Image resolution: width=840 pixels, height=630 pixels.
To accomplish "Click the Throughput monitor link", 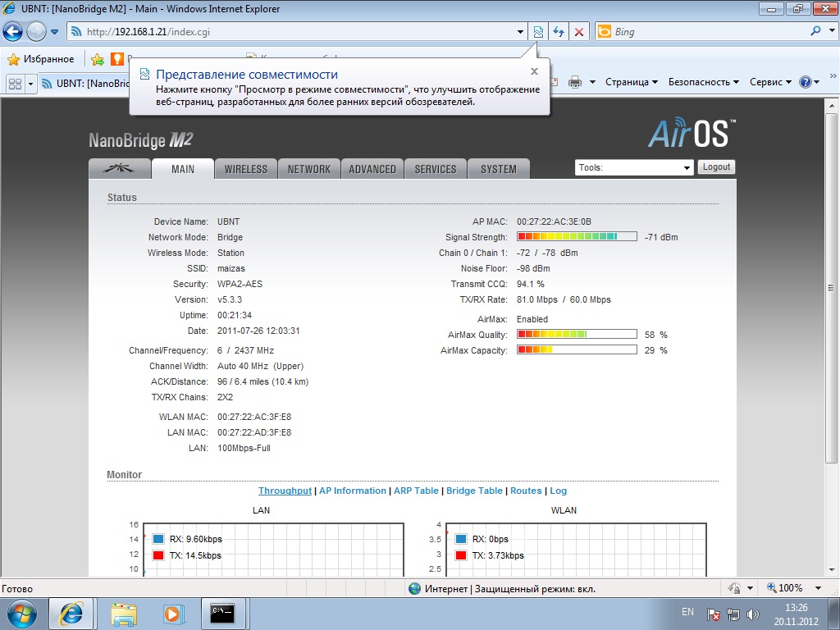I will (285, 491).
